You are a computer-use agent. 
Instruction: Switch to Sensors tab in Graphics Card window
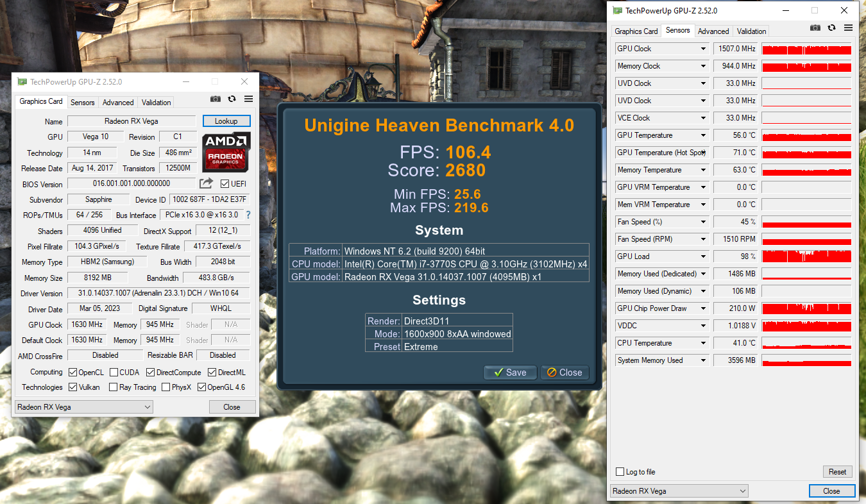(x=83, y=103)
